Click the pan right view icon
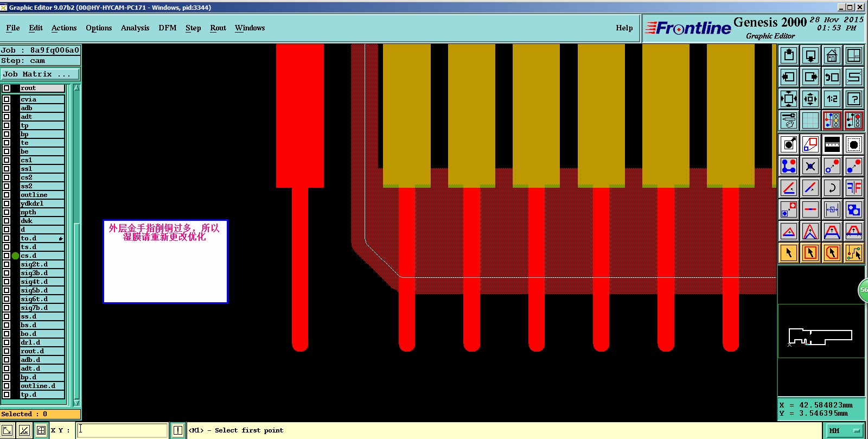 810,77
